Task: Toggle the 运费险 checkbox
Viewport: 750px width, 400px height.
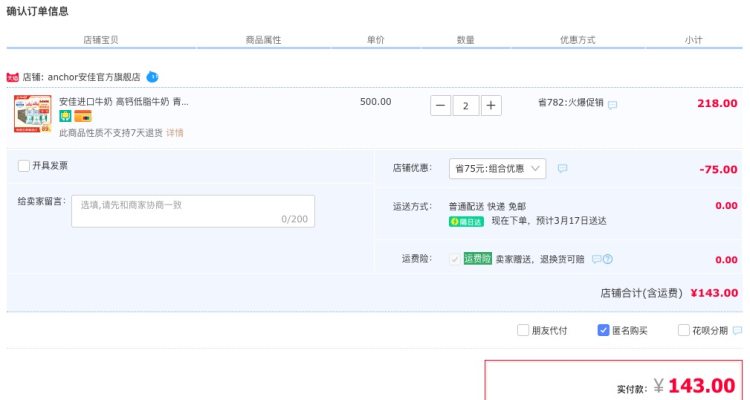Action: [454, 259]
